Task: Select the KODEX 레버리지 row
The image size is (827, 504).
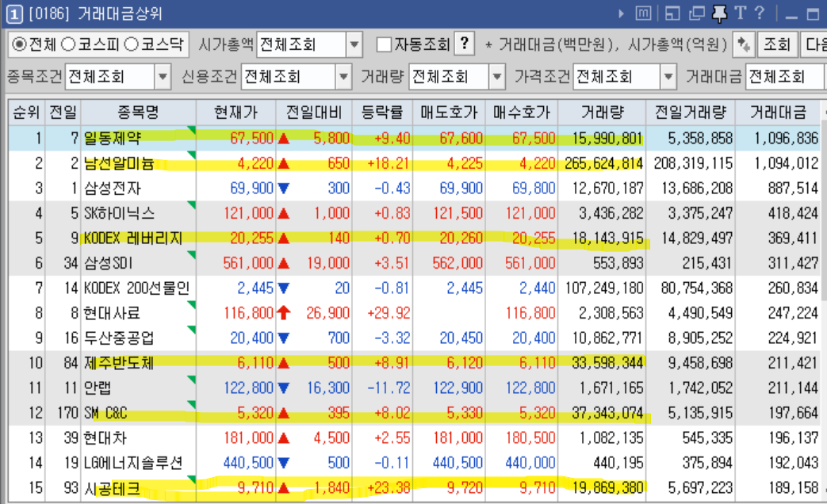Action: (x=414, y=239)
